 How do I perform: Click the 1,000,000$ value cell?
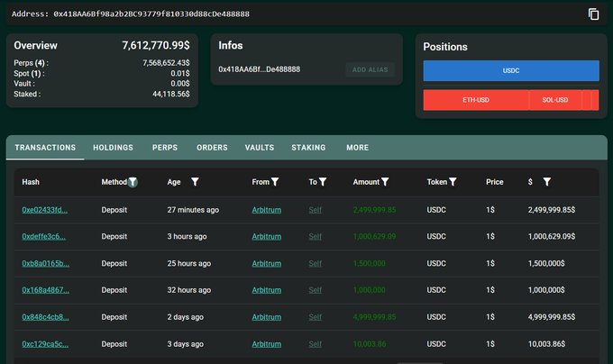pyautogui.click(x=546, y=290)
